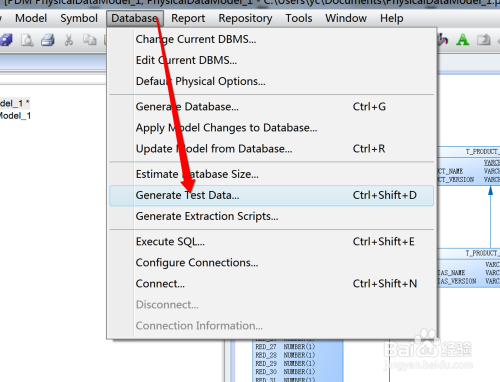Choose Estimate Database Size...
This screenshot has height=382, width=500.
[271, 174]
